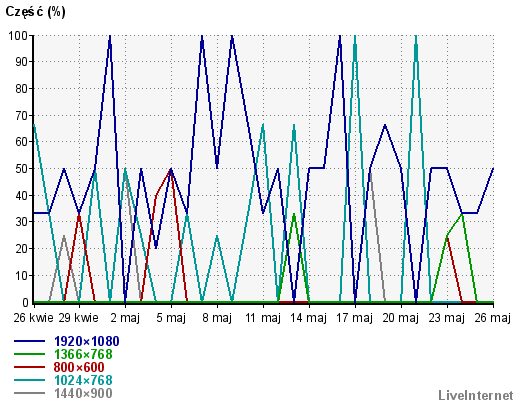The width and height of the screenshot is (520, 405).
Task: Click the 90 value on the y-axis
Action: 21,62
